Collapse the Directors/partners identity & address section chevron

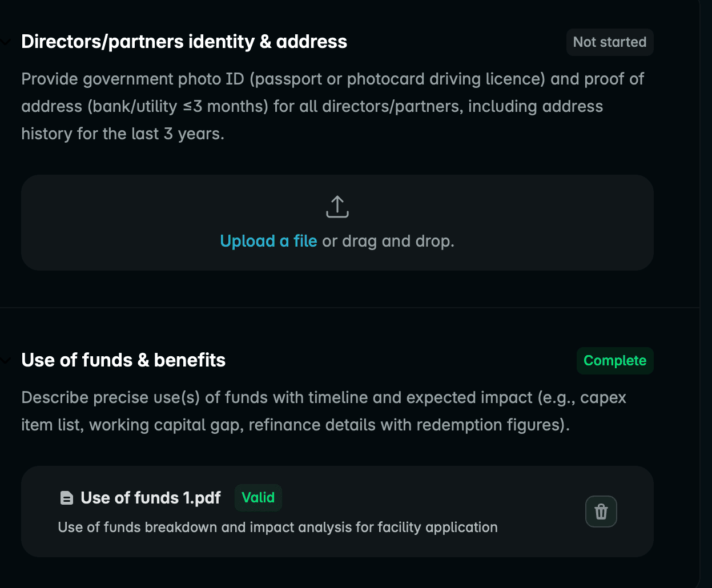[5, 42]
